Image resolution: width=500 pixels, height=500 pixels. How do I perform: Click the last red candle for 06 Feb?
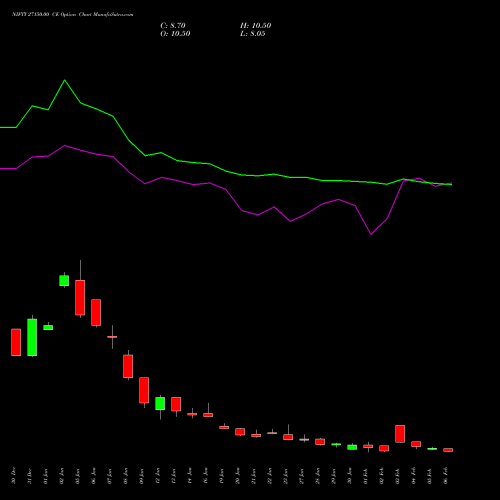448,450
